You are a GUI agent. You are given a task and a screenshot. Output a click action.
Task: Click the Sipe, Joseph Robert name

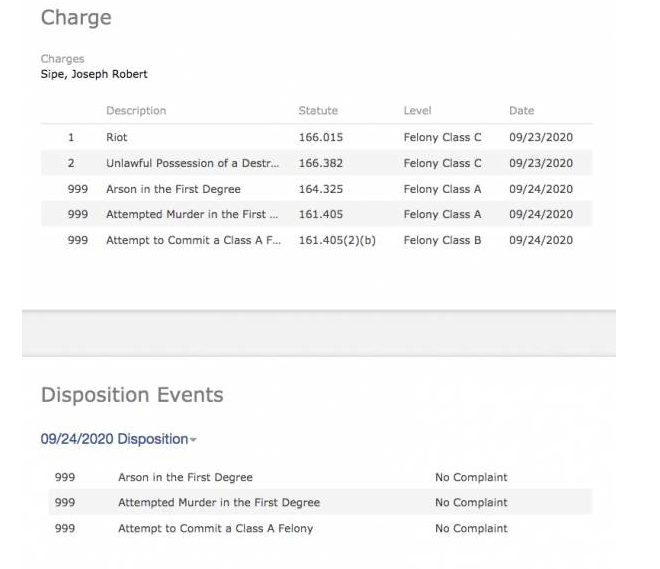94,74
